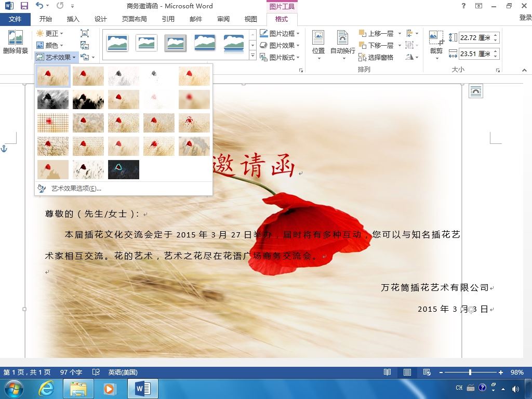The image size is (532, 399).
Task: Collapse the Artistic Effects (艺术效果) dropdown
Action: click(56, 57)
